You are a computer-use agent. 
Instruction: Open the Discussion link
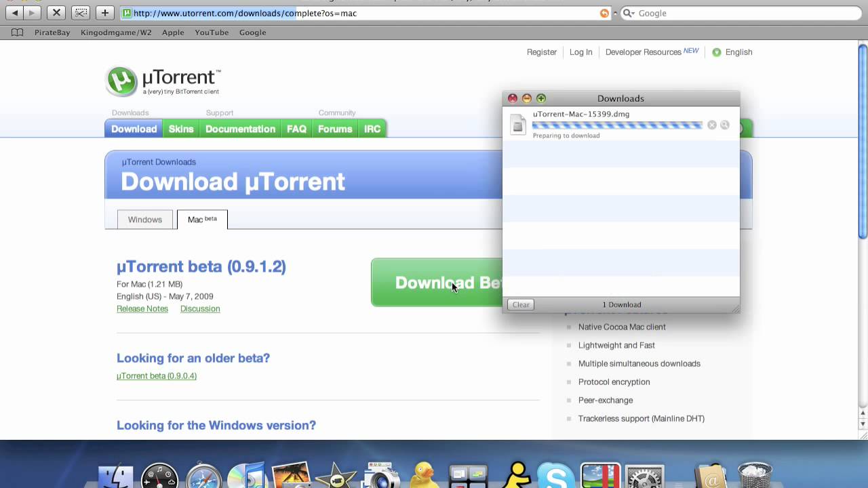tap(200, 309)
